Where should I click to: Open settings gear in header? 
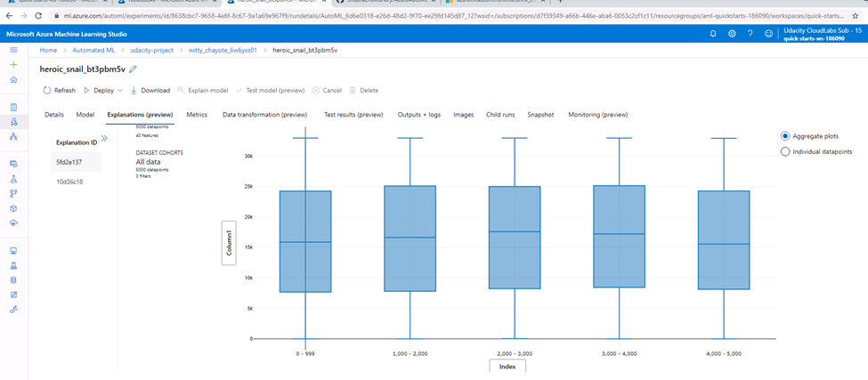click(732, 34)
